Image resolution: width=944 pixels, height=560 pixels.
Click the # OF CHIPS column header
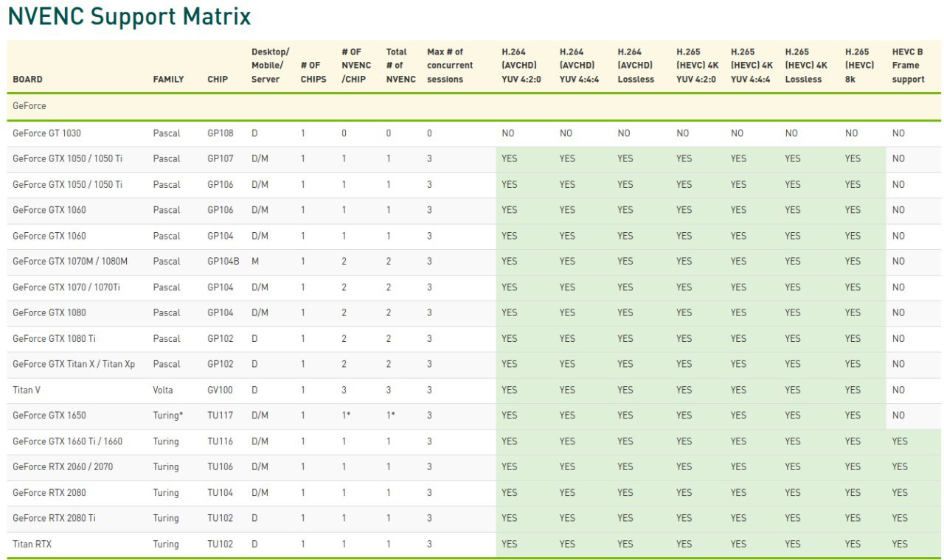[x=313, y=72]
